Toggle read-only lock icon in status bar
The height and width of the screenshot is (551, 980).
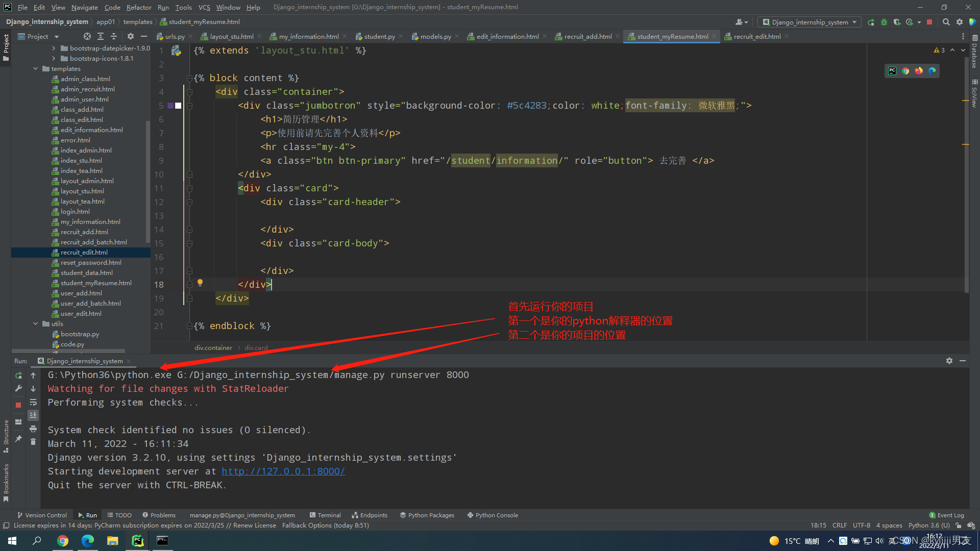pyautogui.click(x=958, y=525)
